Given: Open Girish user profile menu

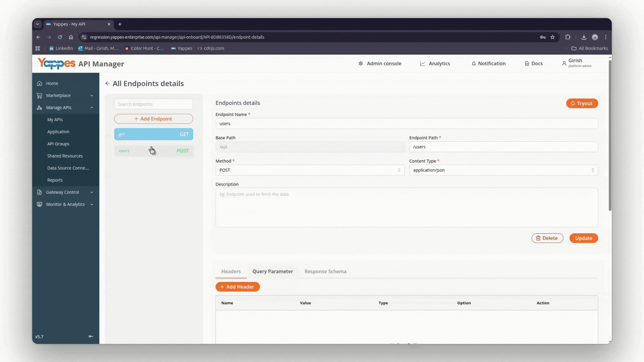Looking at the screenshot, I should pyautogui.click(x=577, y=63).
